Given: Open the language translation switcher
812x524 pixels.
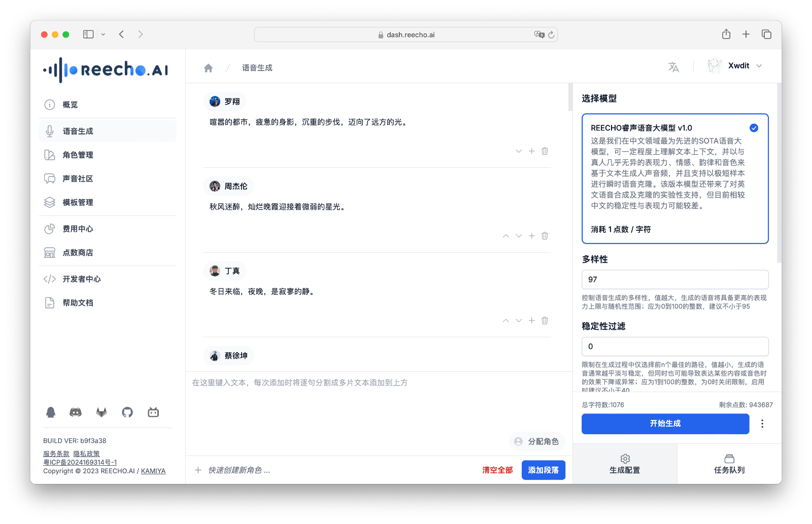Looking at the screenshot, I should click(x=673, y=66).
